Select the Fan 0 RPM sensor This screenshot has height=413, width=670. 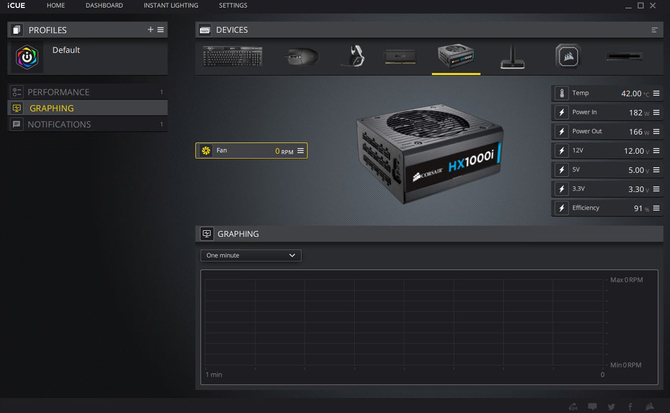251,150
